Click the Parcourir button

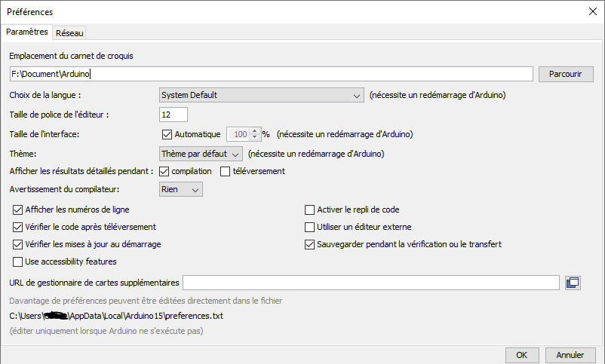point(565,74)
